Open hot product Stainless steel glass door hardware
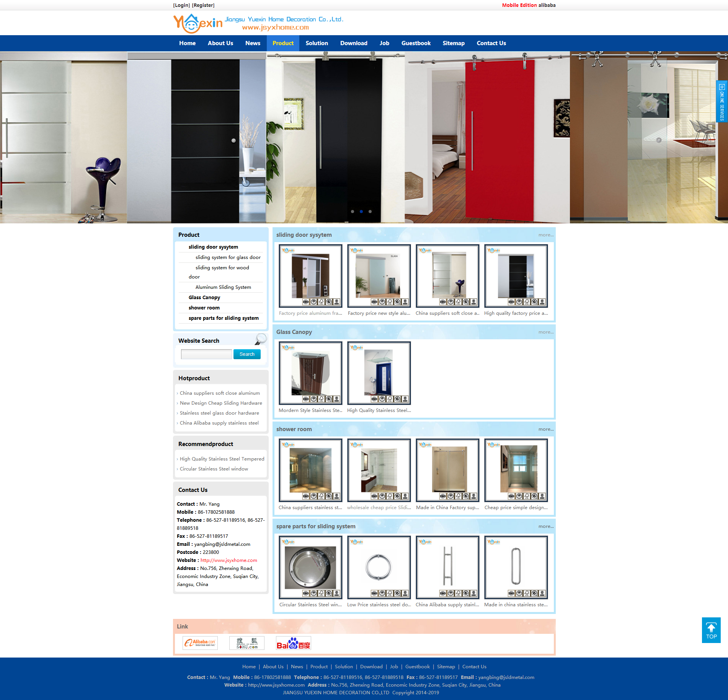Image resolution: width=728 pixels, height=700 pixels. pos(219,413)
